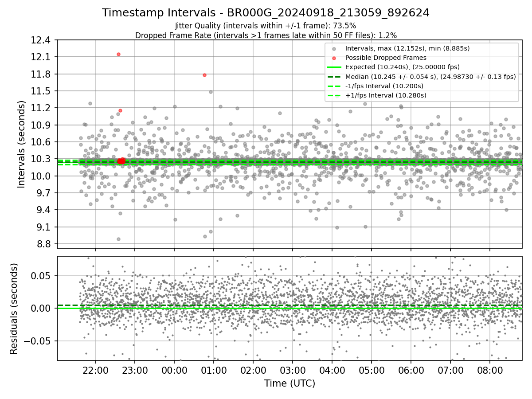Click y-axis tick label '9.1'
The height and width of the screenshot is (399, 532).
click(44, 227)
